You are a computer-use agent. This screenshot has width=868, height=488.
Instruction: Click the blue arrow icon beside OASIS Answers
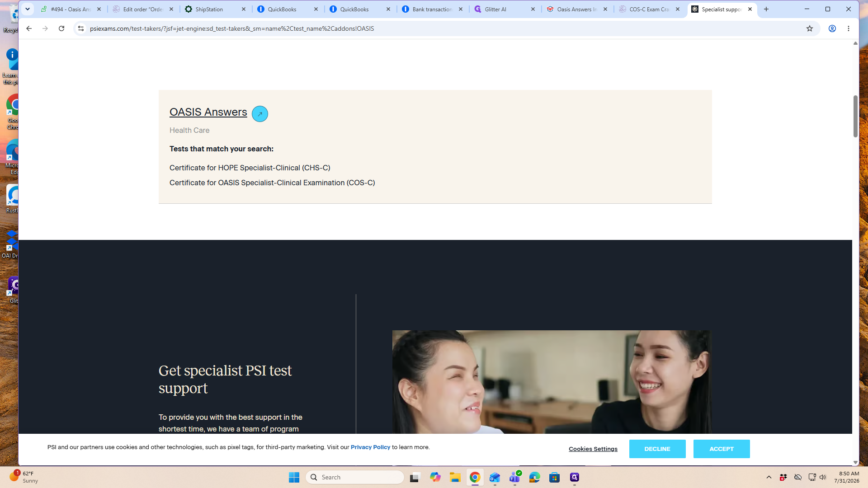(259, 114)
